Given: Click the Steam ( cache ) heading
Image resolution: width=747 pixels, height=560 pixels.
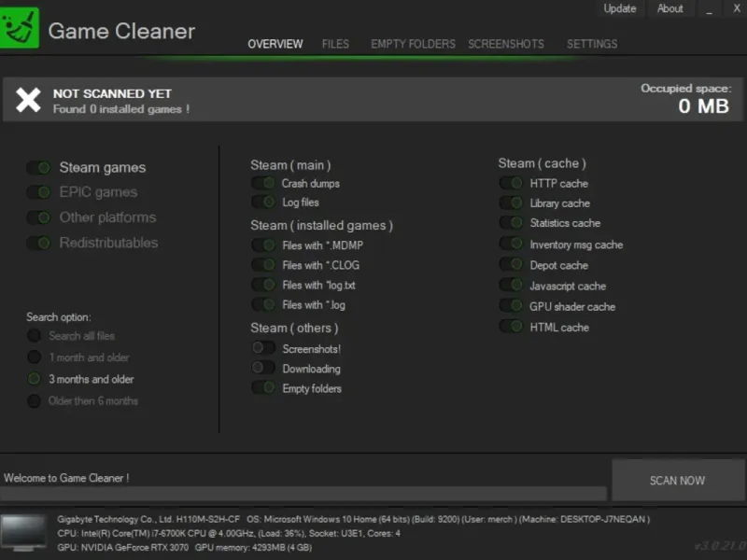Looking at the screenshot, I should pyautogui.click(x=543, y=163).
